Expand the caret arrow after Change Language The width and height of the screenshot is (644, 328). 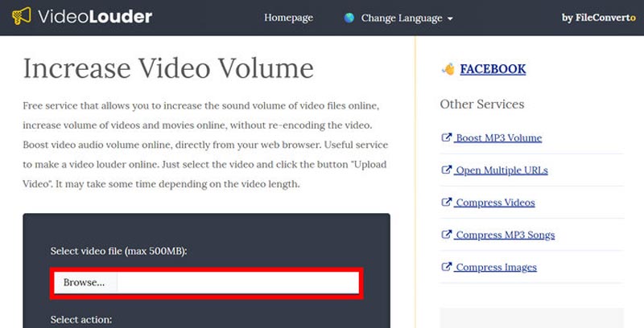click(x=450, y=18)
